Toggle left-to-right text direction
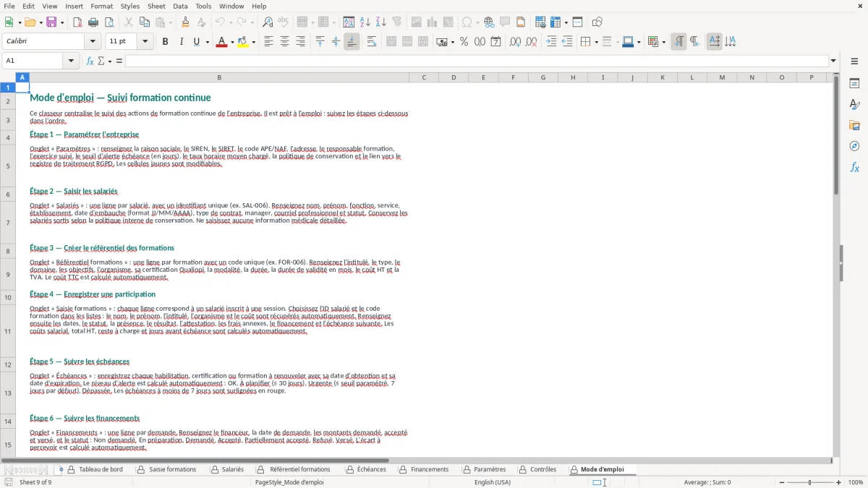Viewport: 868px width, 488px height. pyautogui.click(x=678, y=42)
